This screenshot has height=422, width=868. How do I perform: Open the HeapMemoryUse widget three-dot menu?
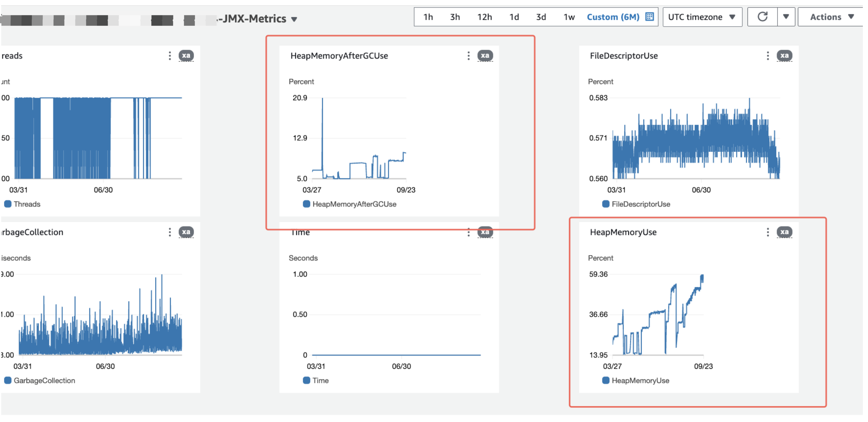[x=768, y=232]
